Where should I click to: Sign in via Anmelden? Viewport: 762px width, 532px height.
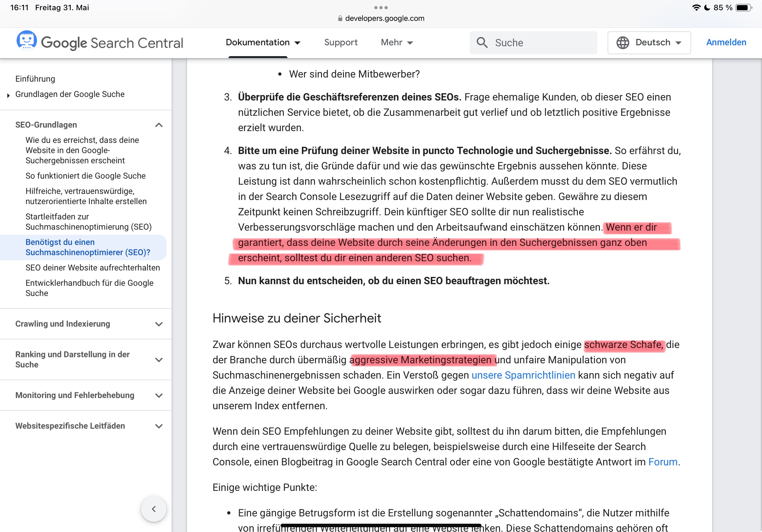point(726,42)
